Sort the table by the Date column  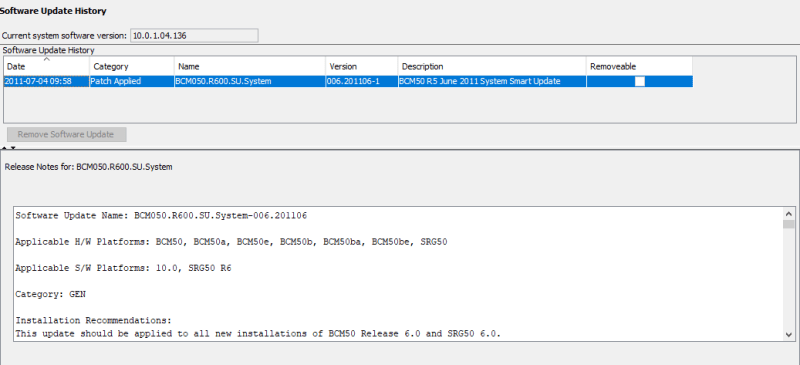[x=46, y=66]
